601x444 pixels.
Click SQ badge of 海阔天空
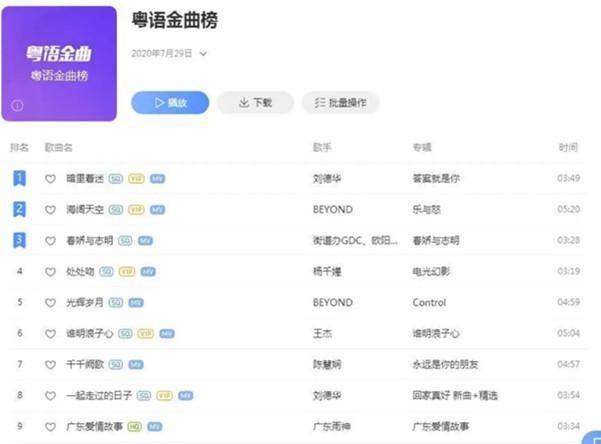click(116, 210)
